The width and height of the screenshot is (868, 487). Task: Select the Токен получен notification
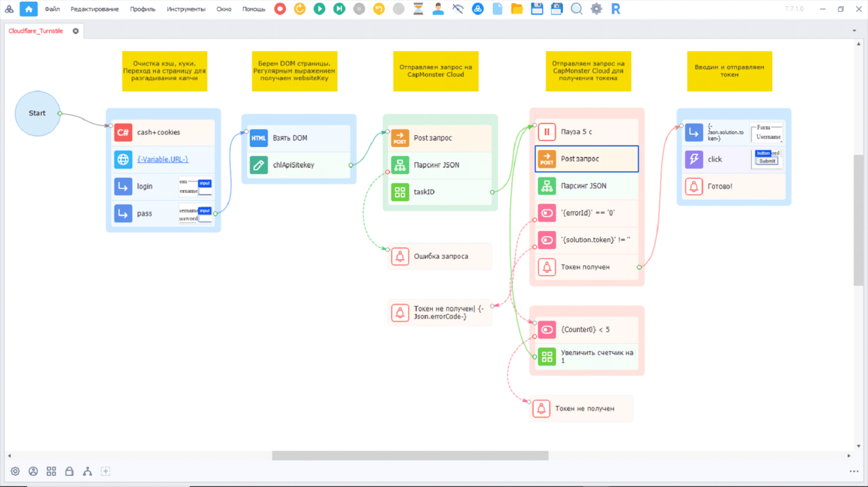pyautogui.click(x=587, y=267)
